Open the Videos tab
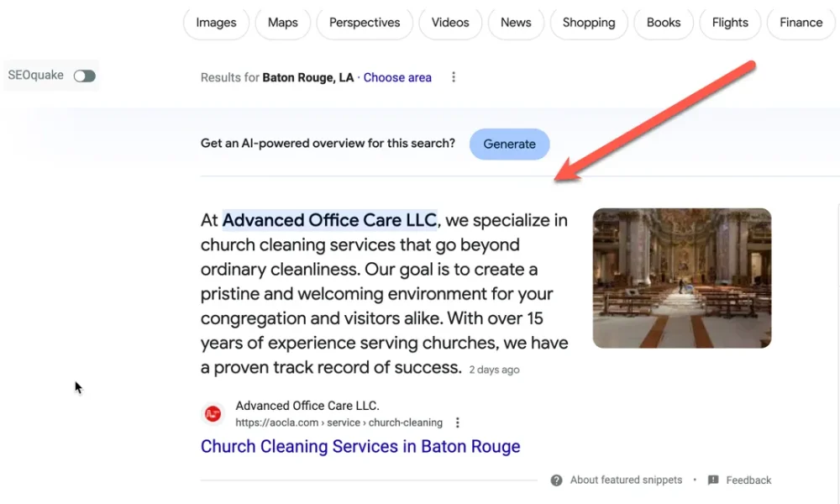 pos(450,23)
